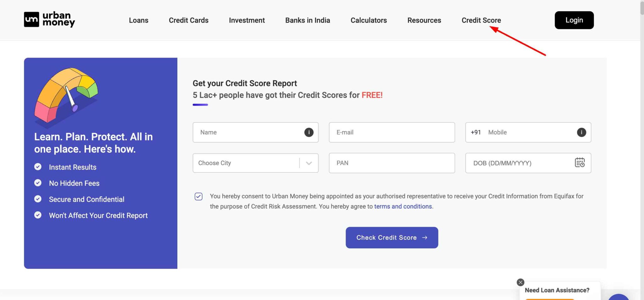Click the Login button
The height and width of the screenshot is (300, 644).
574,20
